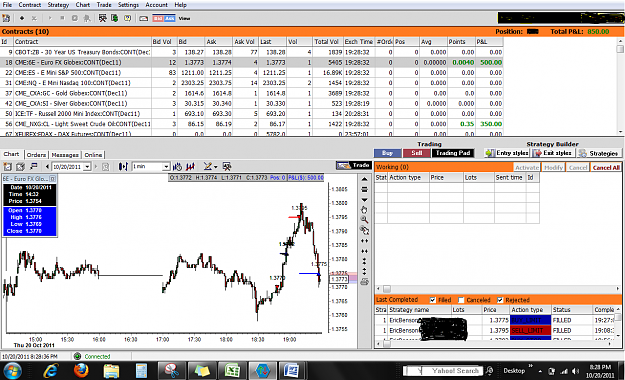Click the stop square icon in top toolbar
The height and width of the screenshot is (380, 625).
click(62, 18)
